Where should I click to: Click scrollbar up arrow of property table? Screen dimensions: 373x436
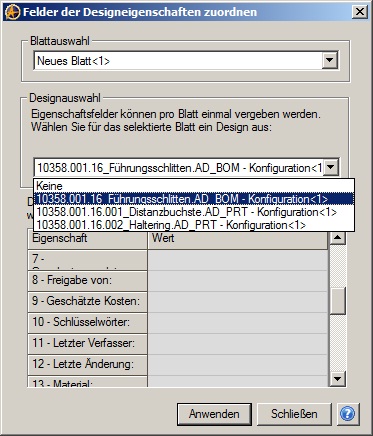click(338, 237)
